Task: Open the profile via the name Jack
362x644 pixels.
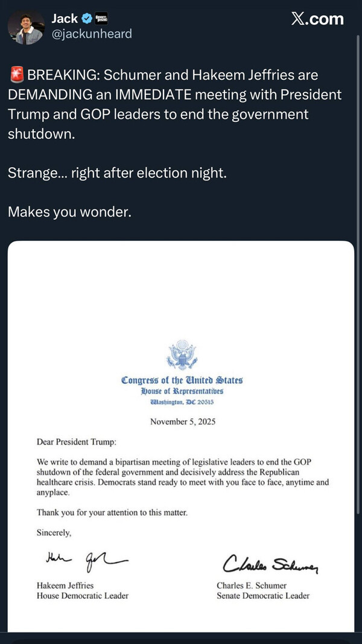Action: [x=64, y=19]
